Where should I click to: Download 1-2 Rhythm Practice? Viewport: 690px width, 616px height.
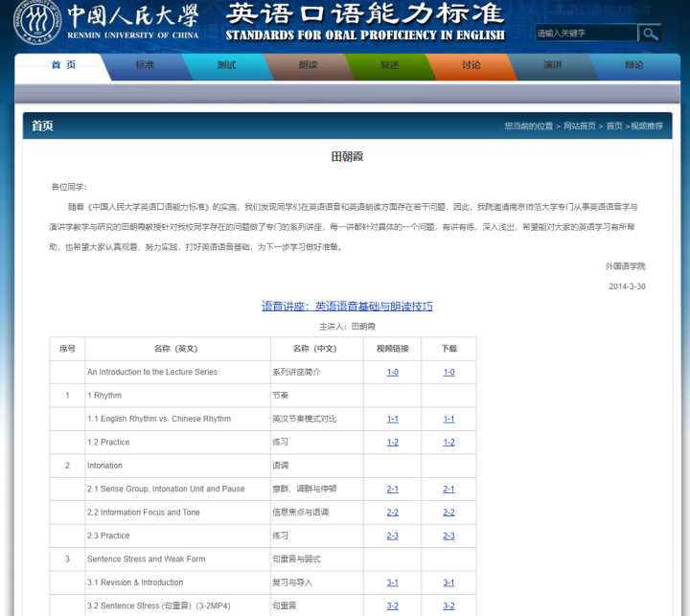(x=448, y=443)
